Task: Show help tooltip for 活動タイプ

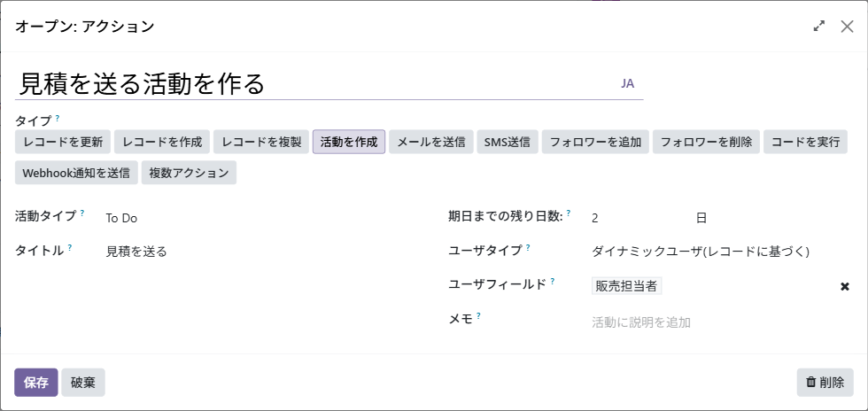Action: pos(82,213)
